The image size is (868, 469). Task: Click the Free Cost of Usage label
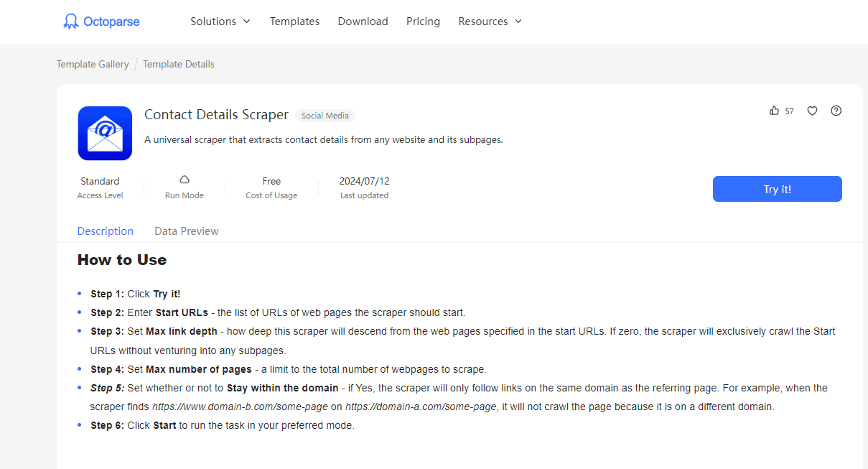tap(271, 181)
